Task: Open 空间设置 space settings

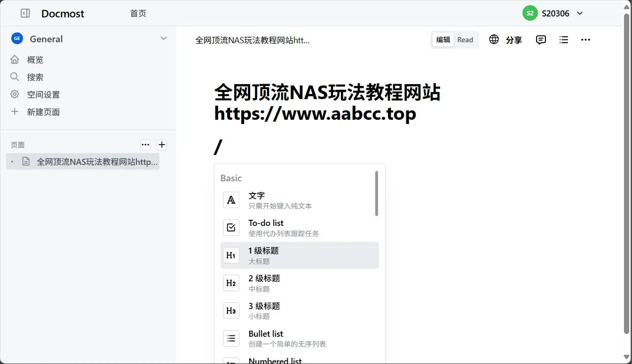Action: 43,94
